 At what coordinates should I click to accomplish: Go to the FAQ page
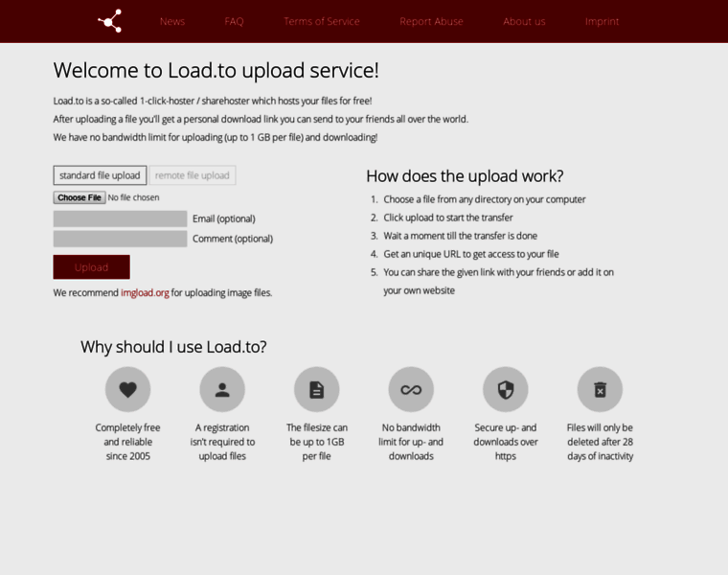(234, 21)
